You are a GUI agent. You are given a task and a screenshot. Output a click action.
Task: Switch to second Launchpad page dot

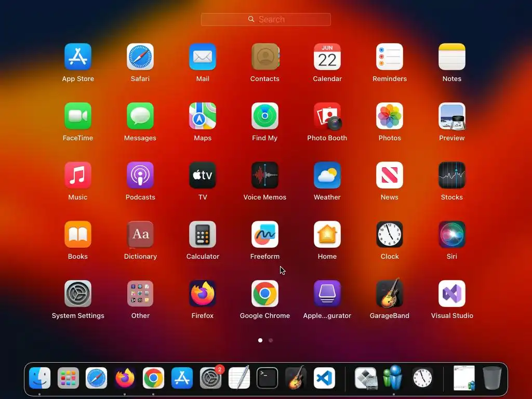271,340
